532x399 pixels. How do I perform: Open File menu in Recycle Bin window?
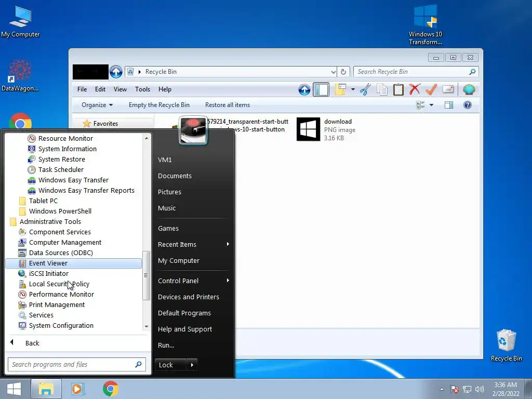click(x=82, y=89)
